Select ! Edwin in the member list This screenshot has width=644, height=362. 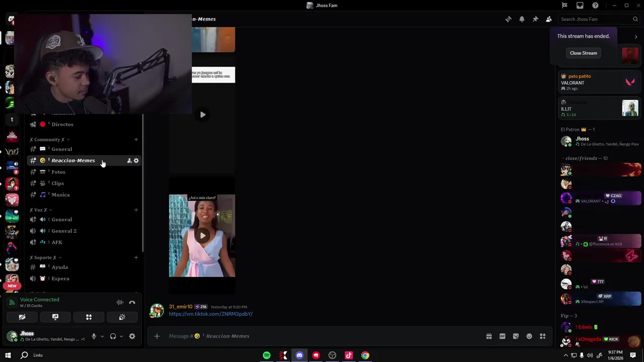click(600, 327)
